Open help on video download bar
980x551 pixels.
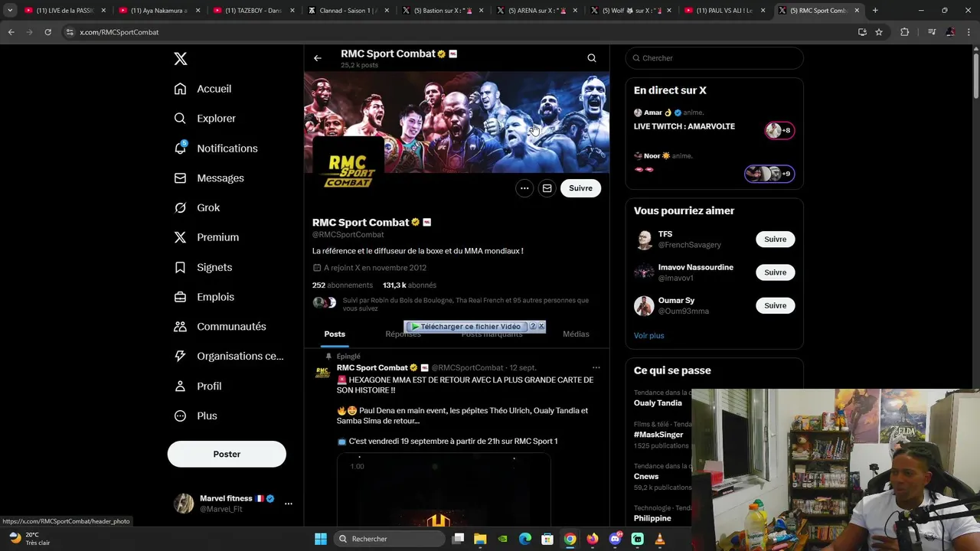pyautogui.click(x=533, y=327)
